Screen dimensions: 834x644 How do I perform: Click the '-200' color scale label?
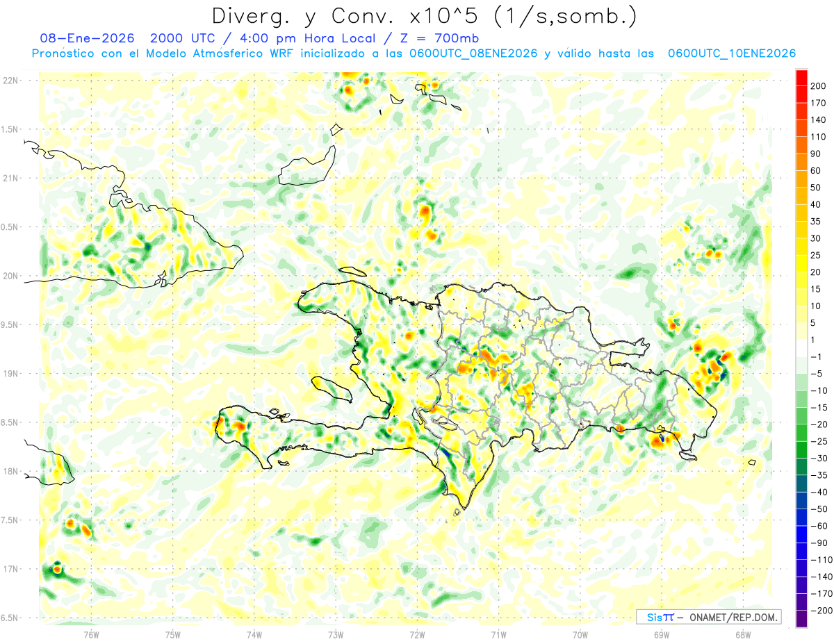821,611
